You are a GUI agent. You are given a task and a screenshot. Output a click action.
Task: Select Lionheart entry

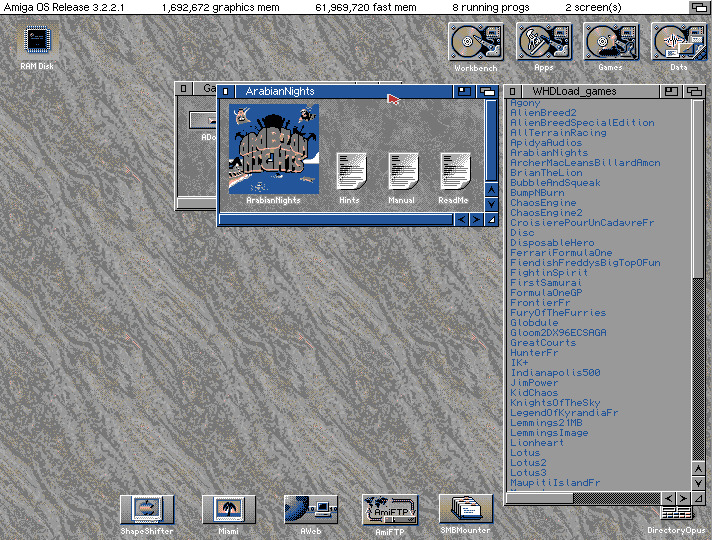(x=537, y=442)
